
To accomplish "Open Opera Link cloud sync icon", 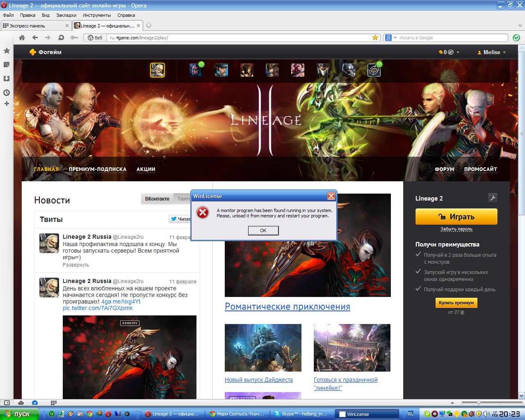I will point(21,402).
